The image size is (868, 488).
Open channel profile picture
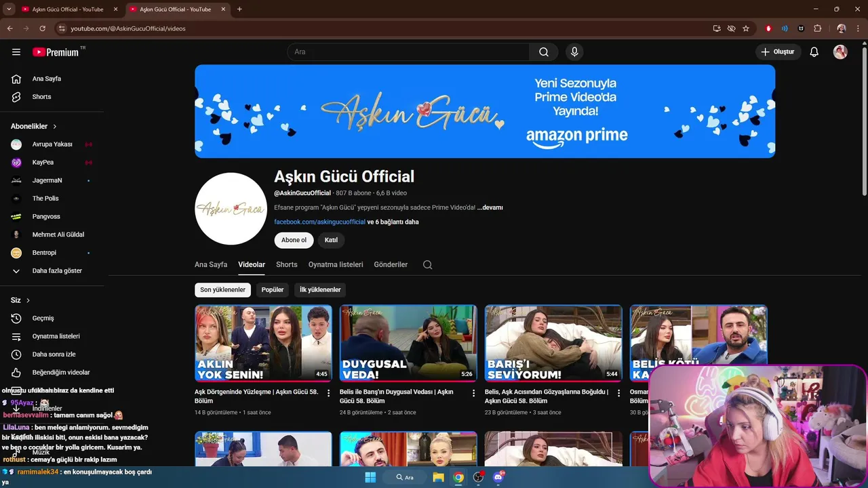(231, 209)
